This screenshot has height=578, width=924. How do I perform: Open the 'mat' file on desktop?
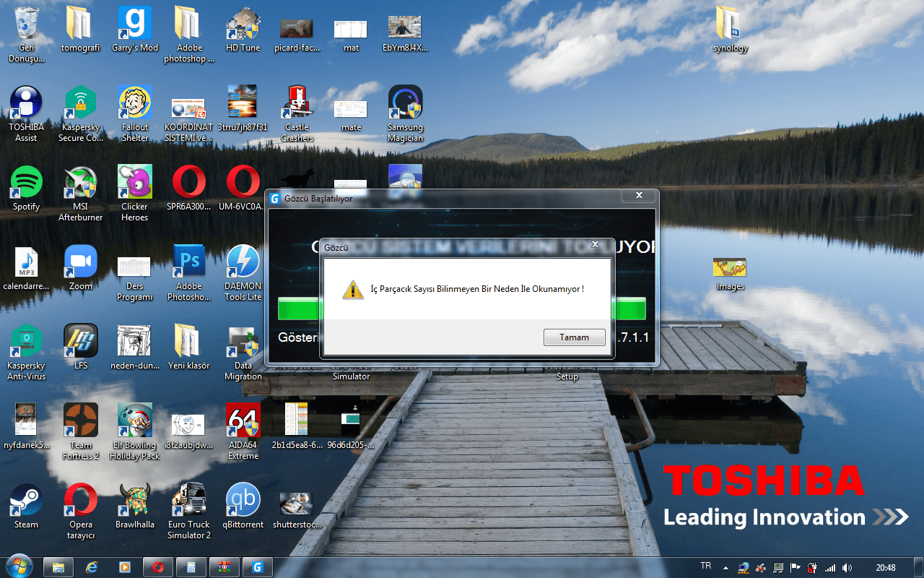tap(351, 34)
